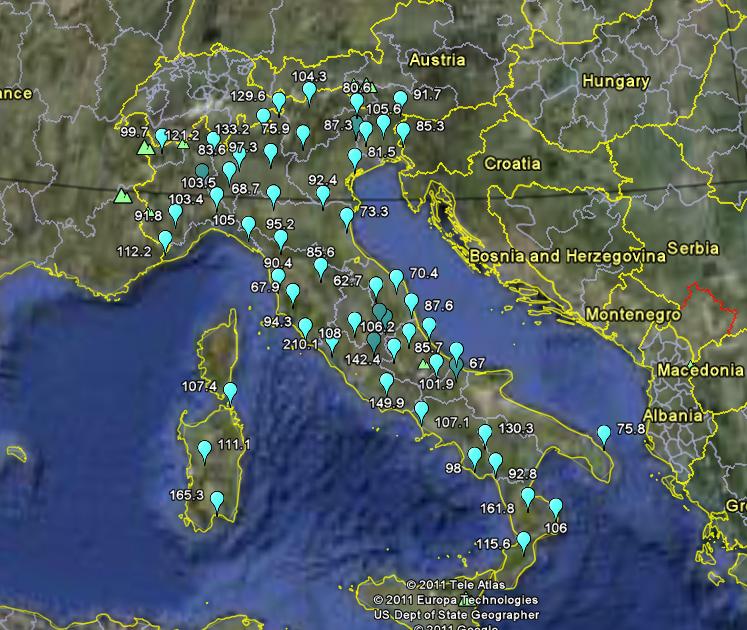Click the 92.8 value label
The width and height of the screenshot is (747, 630).
pyautogui.click(x=523, y=474)
